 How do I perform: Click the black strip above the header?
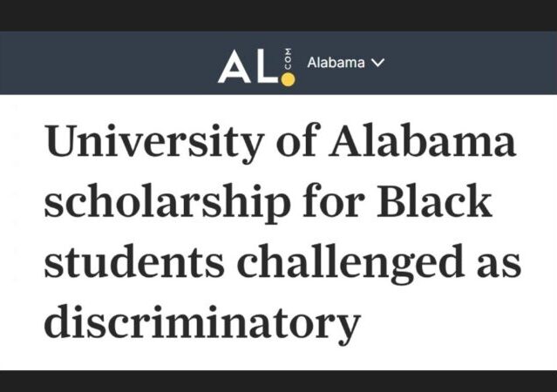click(x=279, y=15)
